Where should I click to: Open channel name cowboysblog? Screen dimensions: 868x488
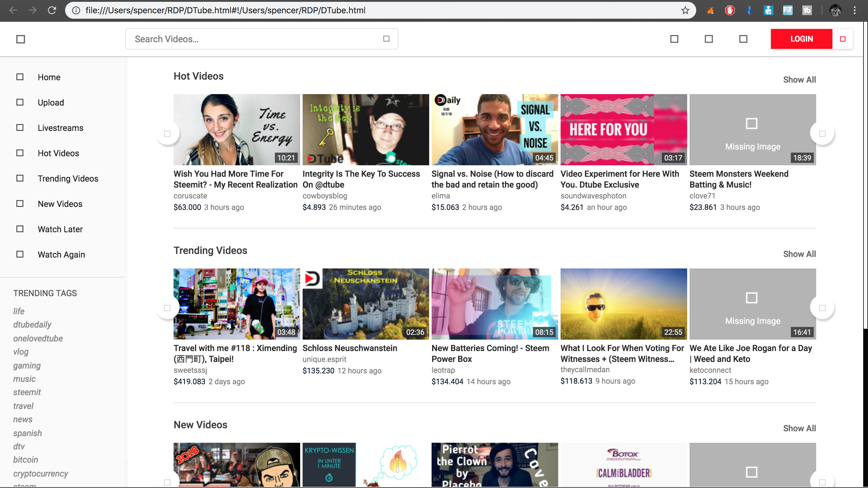pyautogui.click(x=325, y=196)
